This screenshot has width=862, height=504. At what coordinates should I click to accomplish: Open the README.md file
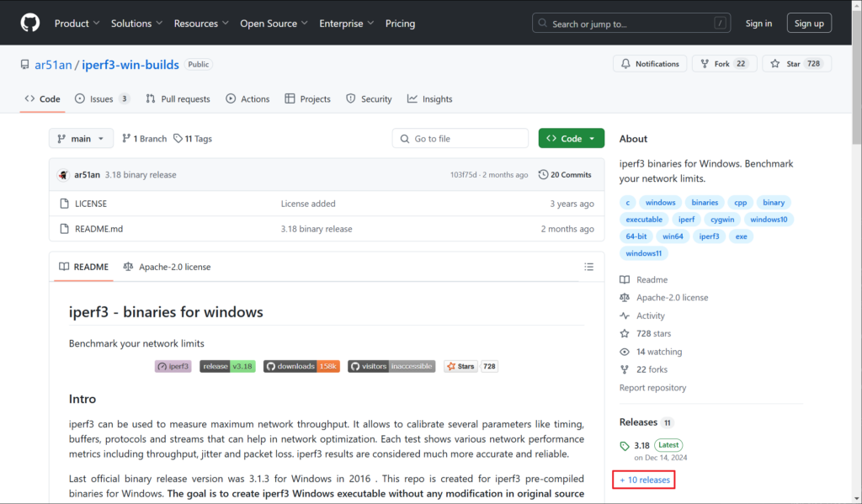coord(98,229)
